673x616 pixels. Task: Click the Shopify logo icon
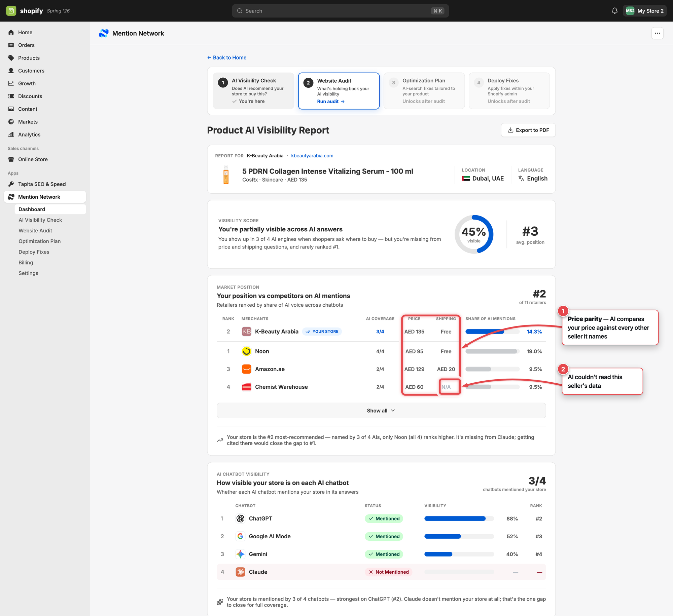[11, 11]
